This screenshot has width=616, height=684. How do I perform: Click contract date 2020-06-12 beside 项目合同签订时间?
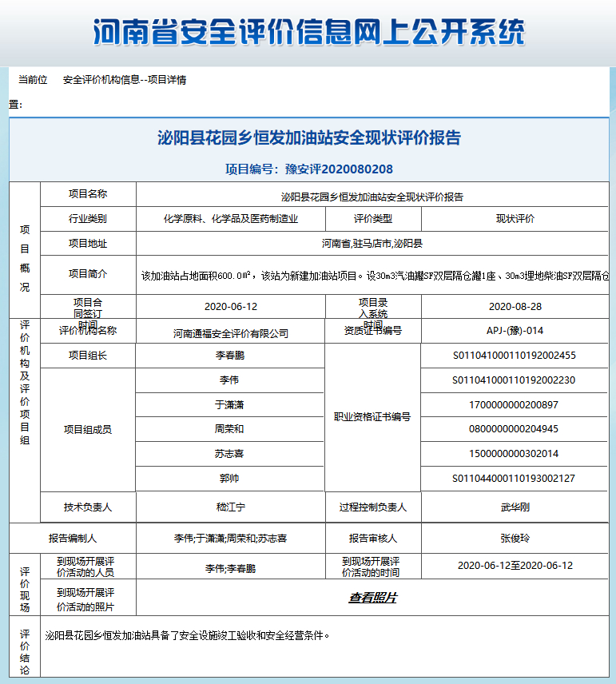(231, 307)
